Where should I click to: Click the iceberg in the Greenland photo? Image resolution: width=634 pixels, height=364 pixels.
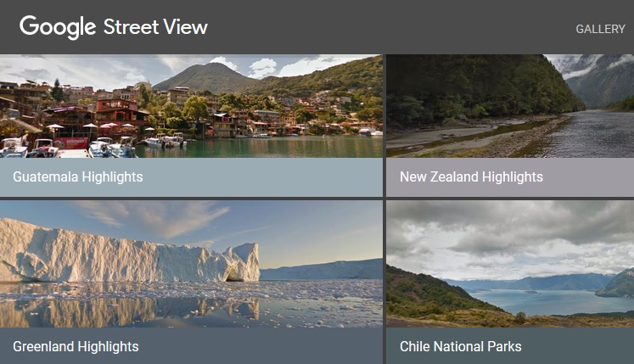tap(110, 253)
